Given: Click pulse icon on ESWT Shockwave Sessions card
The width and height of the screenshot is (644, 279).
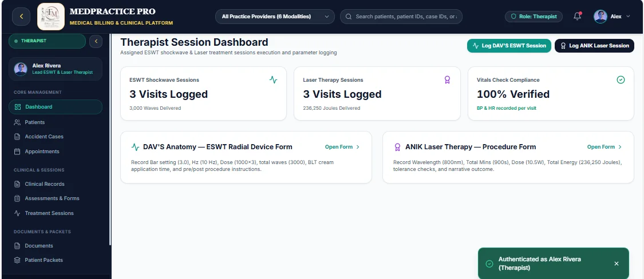Looking at the screenshot, I should [274, 79].
